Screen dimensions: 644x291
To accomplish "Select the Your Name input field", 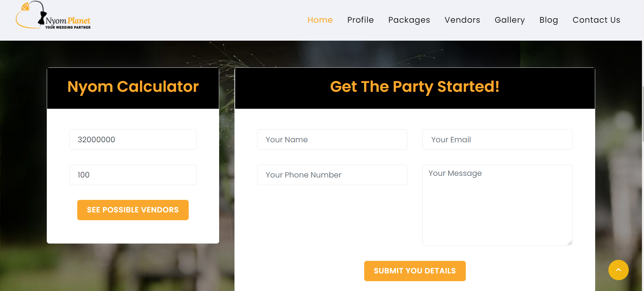I will point(332,140).
